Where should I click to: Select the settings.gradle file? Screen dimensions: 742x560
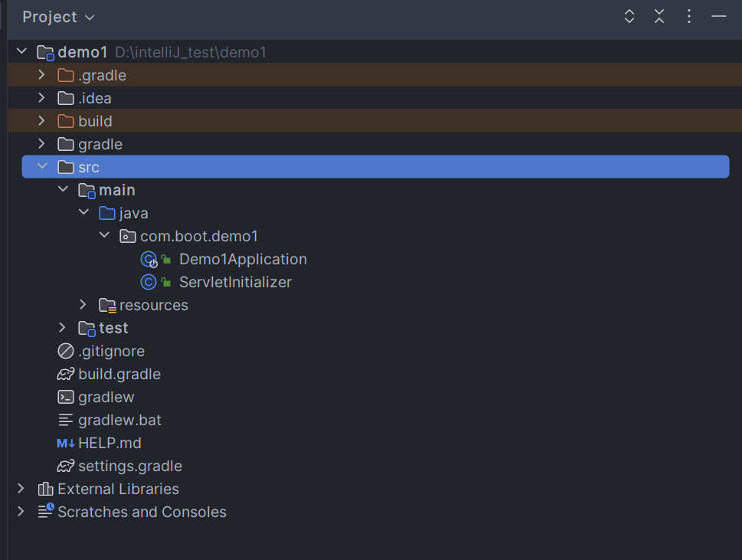(x=130, y=466)
